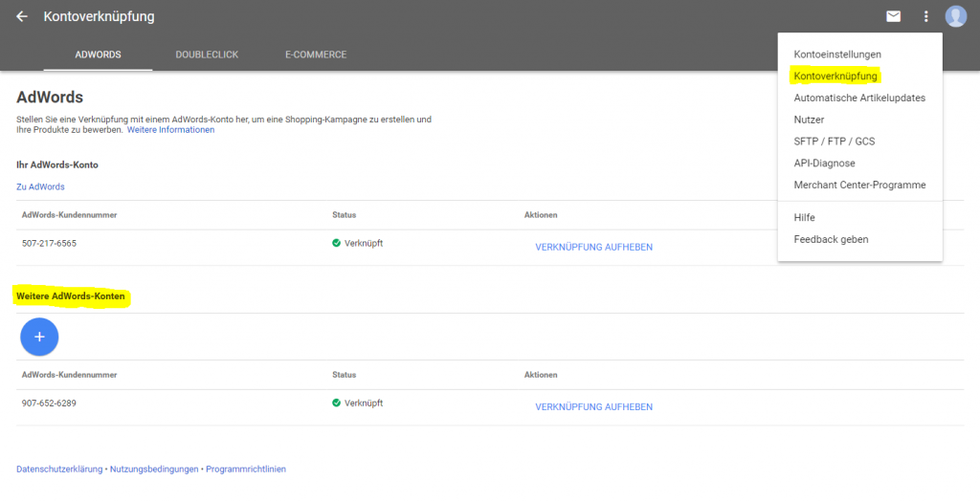This screenshot has width=980, height=502.
Task: Open the Nutzungsbedingungen footer link
Action: 154,469
